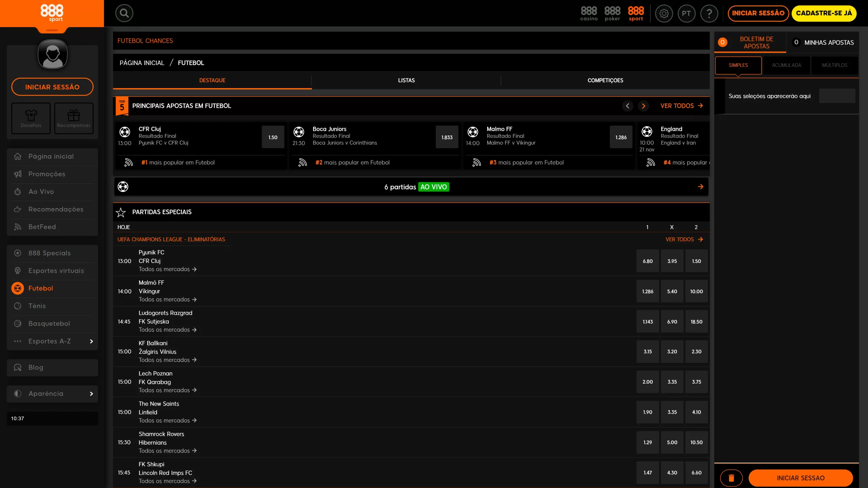This screenshot has height=488, width=868.
Task: Open Esportes virtuais in sidebar
Action: click(53, 271)
